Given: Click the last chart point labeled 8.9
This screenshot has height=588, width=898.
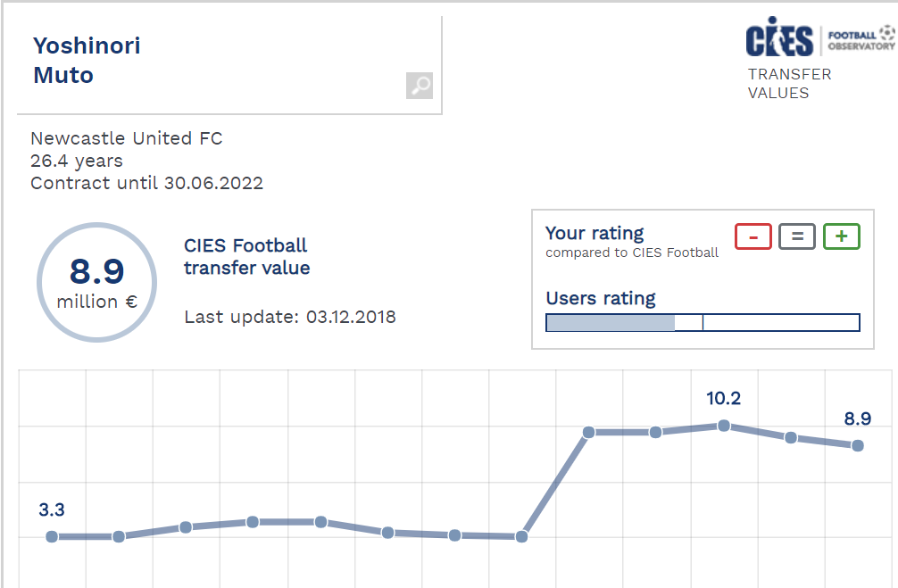Looking at the screenshot, I should tap(858, 445).
